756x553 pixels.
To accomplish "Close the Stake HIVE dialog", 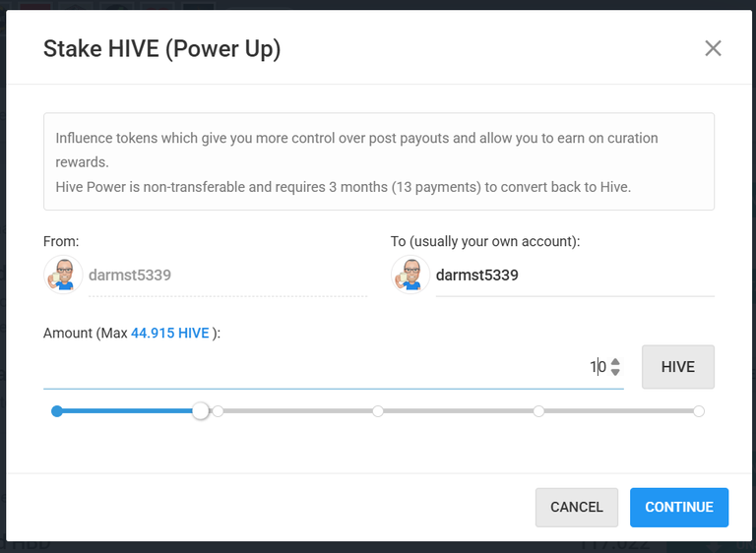I will pyautogui.click(x=713, y=48).
